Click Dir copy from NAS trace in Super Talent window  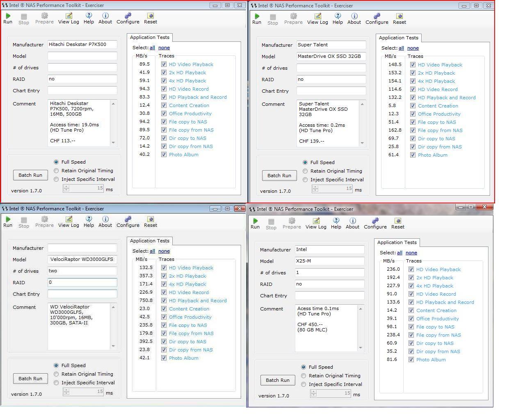pyautogui.click(x=440, y=147)
